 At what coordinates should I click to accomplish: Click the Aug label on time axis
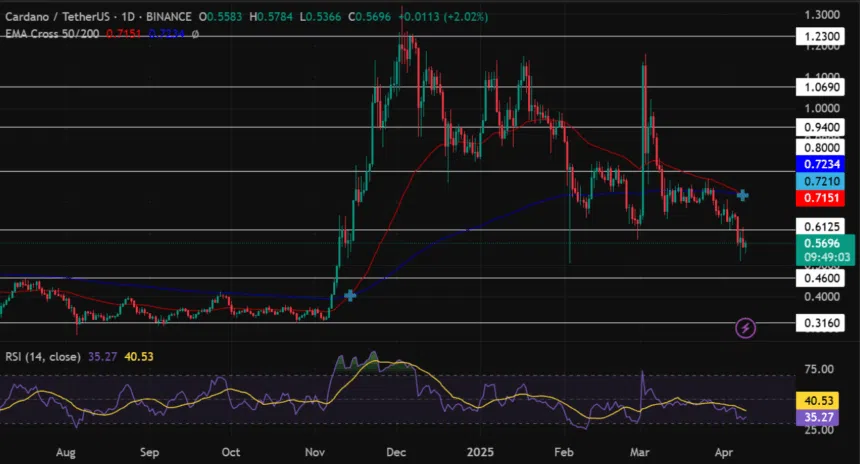[x=66, y=452]
